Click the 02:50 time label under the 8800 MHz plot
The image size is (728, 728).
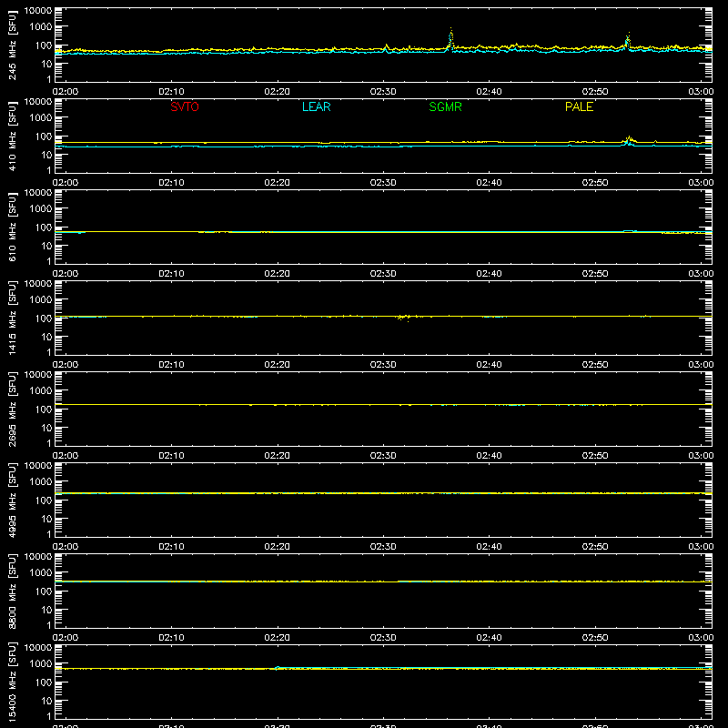[595, 638]
